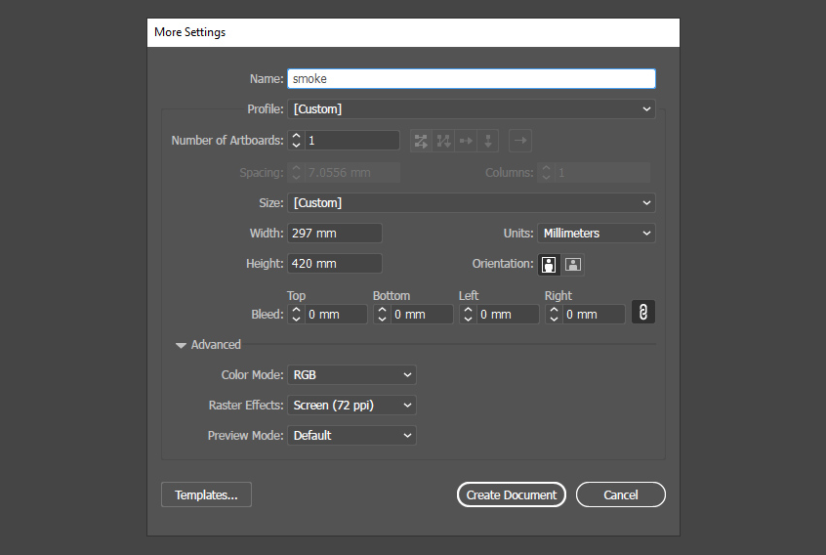Click the Height field showing 420 mm
826x555 pixels.
(x=335, y=263)
